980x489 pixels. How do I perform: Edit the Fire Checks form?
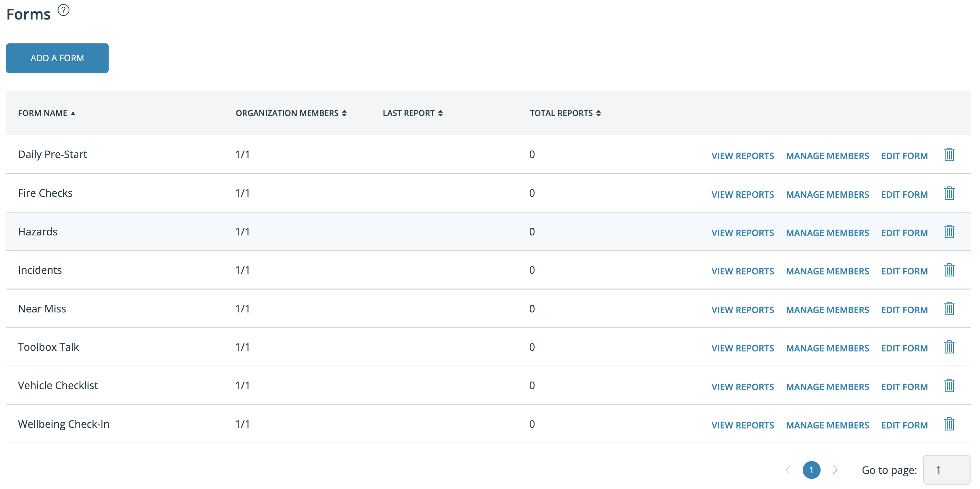[904, 194]
